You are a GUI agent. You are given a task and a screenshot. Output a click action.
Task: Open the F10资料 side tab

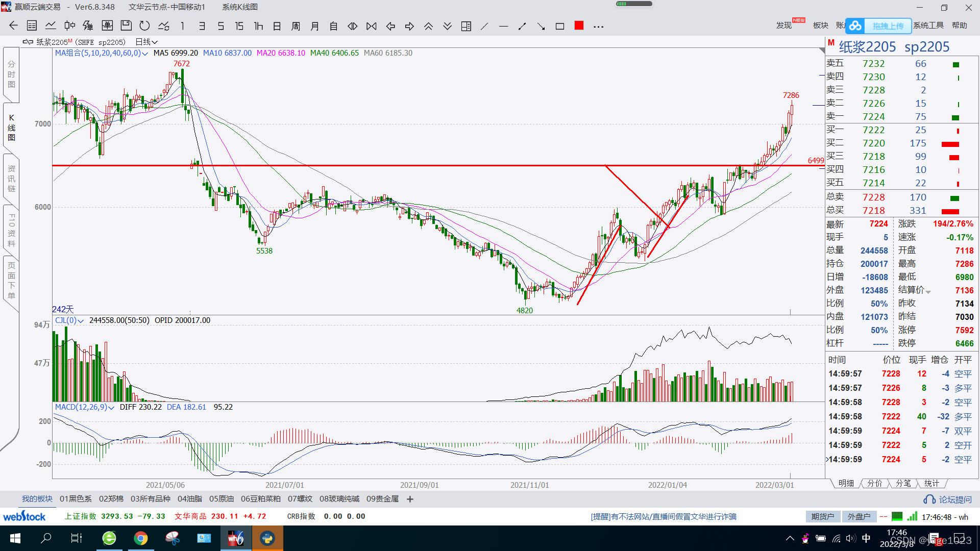(11, 230)
